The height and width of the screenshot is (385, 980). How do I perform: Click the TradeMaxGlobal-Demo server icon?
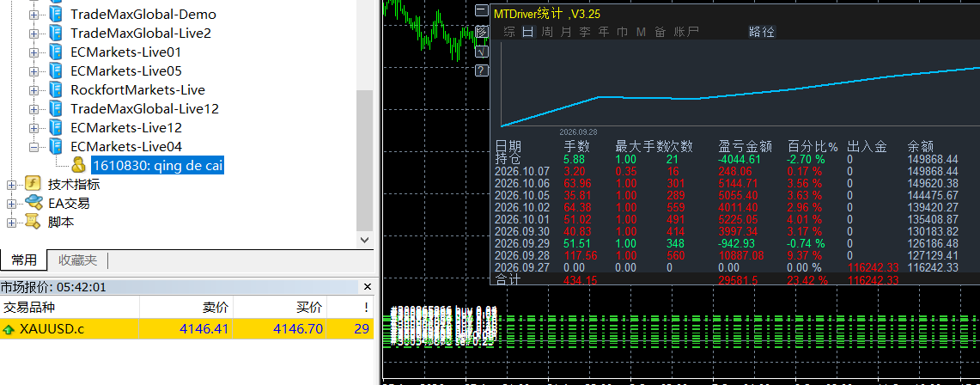pyautogui.click(x=56, y=14)
